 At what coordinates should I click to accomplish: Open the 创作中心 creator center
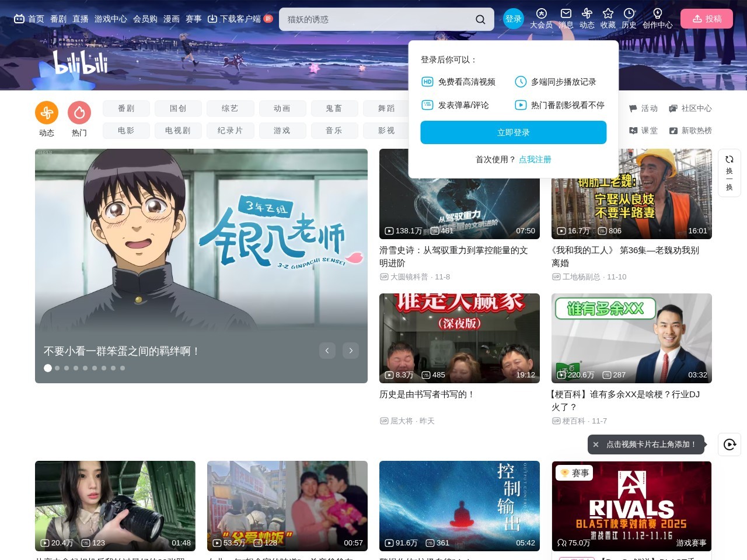pos(657,19)
